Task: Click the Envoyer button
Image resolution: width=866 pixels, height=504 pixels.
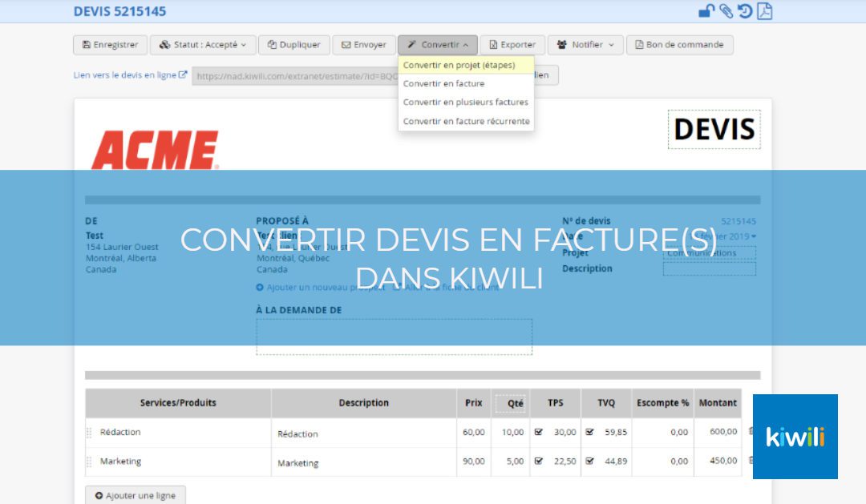Action: pos(364,45)
